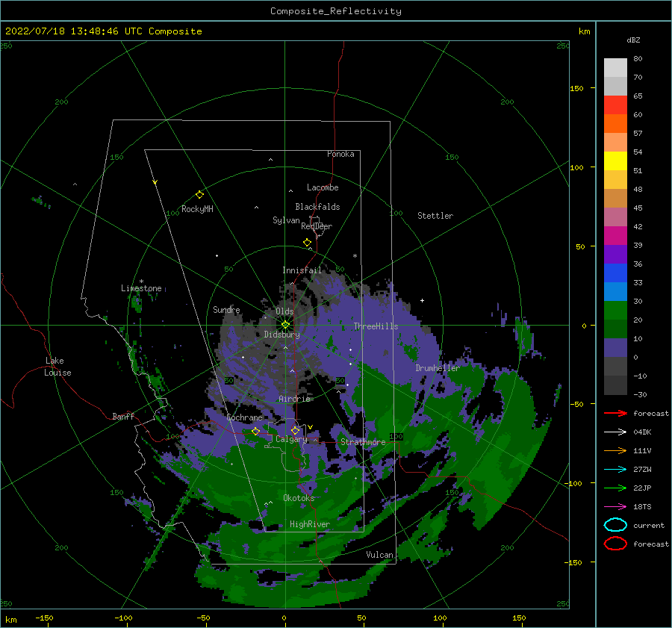The image size is (672, 628).
Task: Click the radar-center diamond near Olds
Action: click(285, 325)
